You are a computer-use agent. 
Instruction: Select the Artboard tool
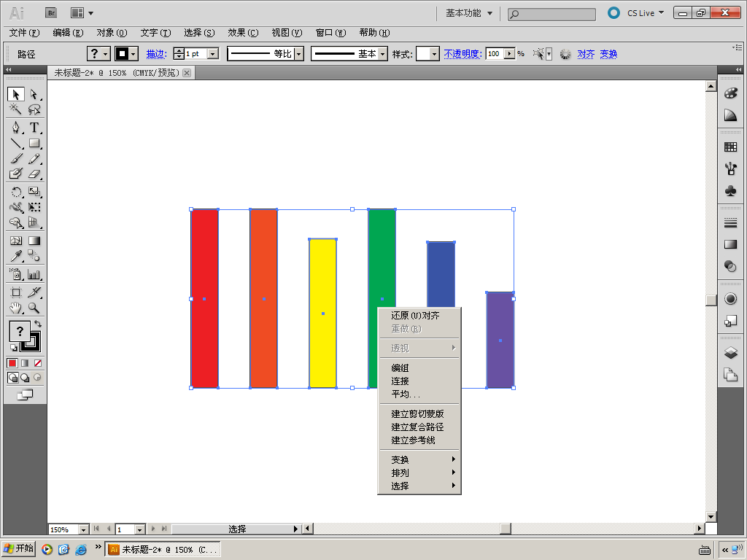pyautogui.click(x=16, y=292)
